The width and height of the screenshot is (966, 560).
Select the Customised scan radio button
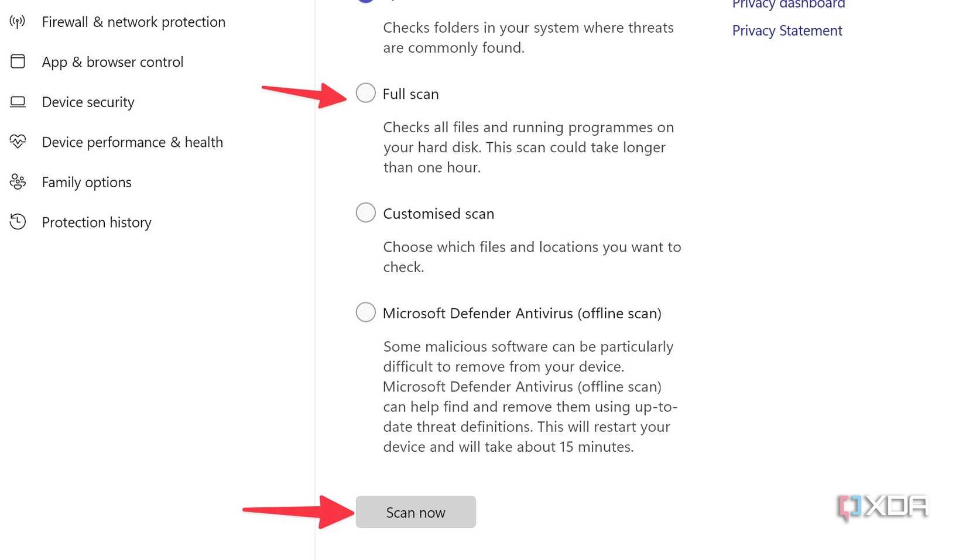click(x=366, y=212)
